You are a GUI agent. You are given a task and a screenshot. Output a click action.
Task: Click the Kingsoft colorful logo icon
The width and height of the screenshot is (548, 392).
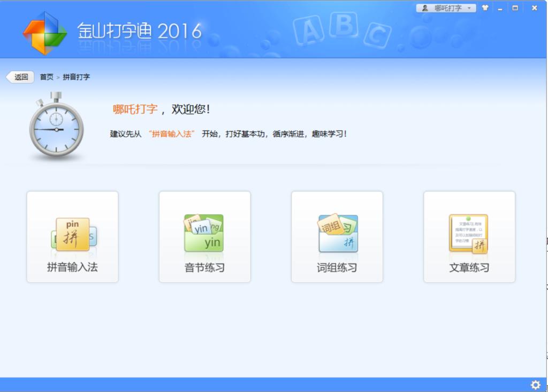45,33
